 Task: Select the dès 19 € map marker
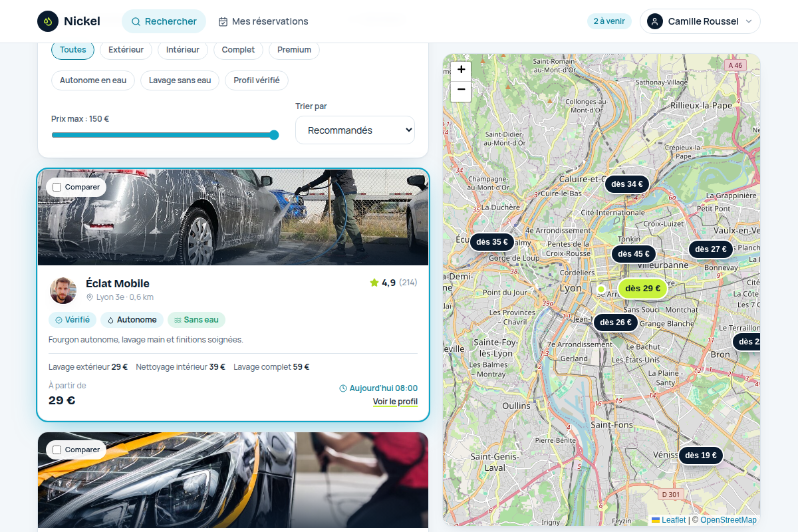point(701,456)
